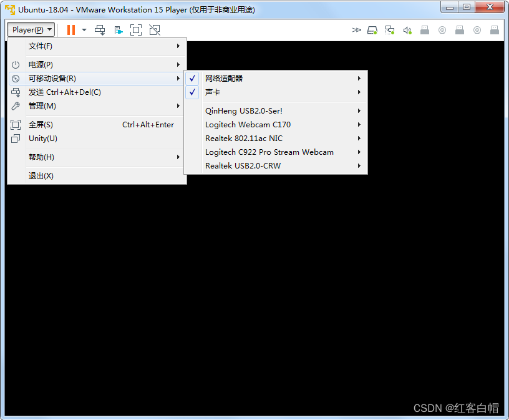Expand the 帮助(H) help submenu

coord(97,157)
